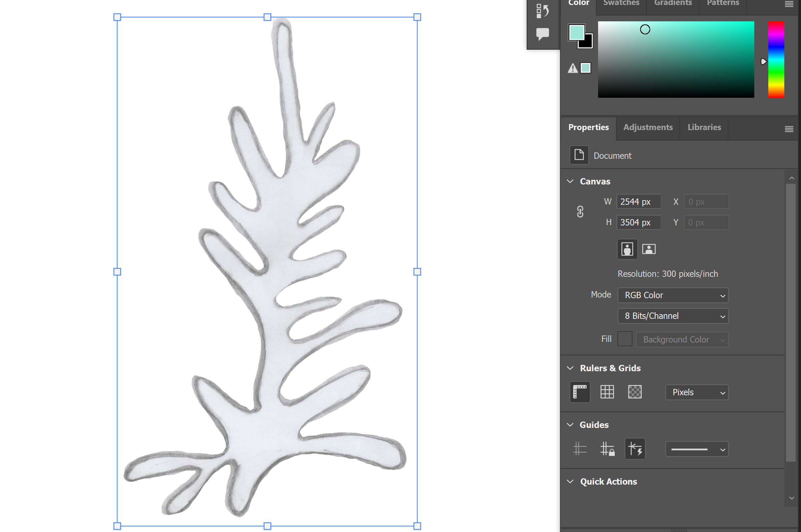Collapse the Canvas section
The width and height of the screenshot is (801, 532).
pyautogui.click(x=570, y=181)
